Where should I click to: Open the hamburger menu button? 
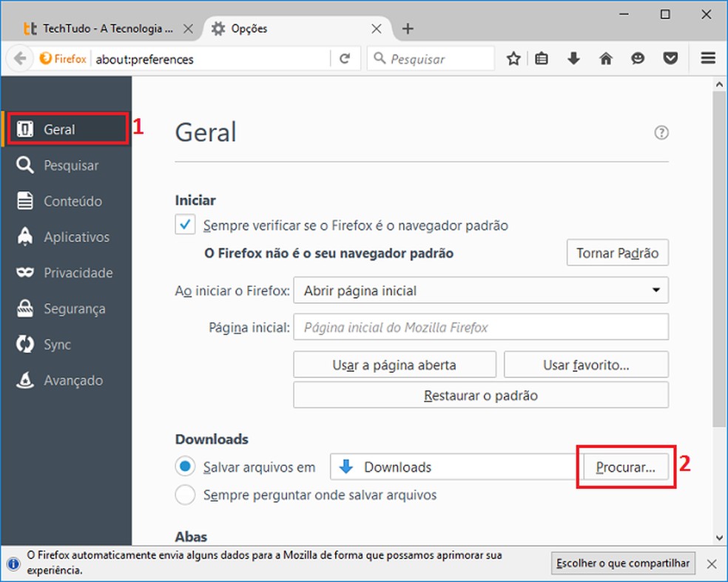click(707, 58)
